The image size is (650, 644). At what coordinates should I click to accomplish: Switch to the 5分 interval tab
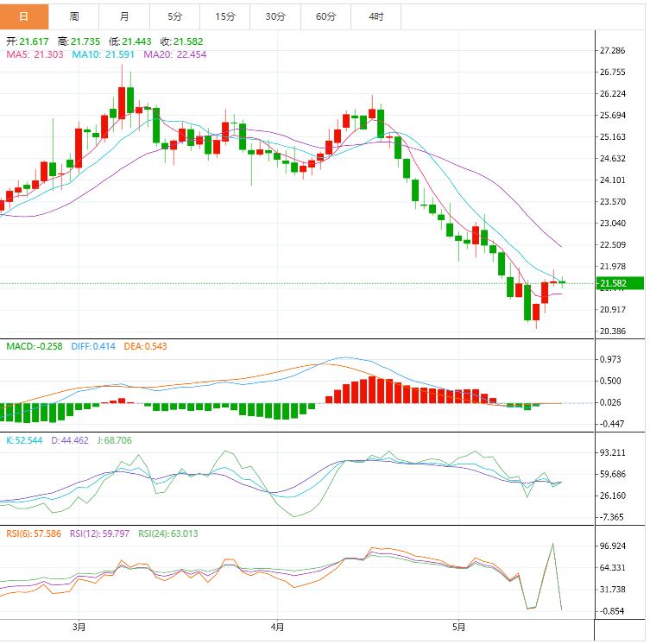coord(174,16)
